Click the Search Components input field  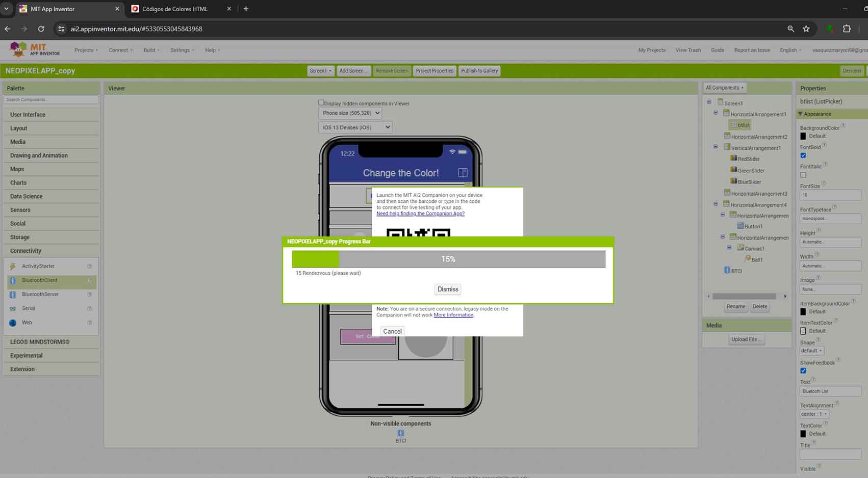(51, 100)
